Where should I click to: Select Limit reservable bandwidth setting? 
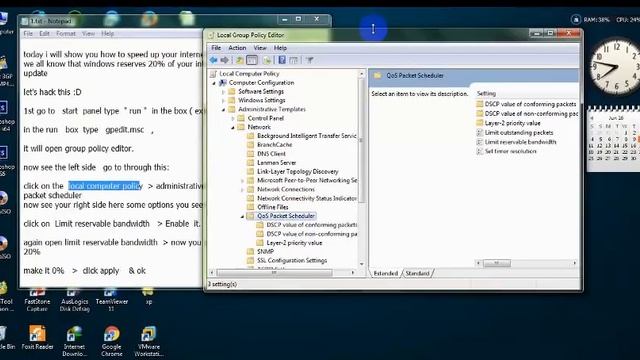point(516,142)
